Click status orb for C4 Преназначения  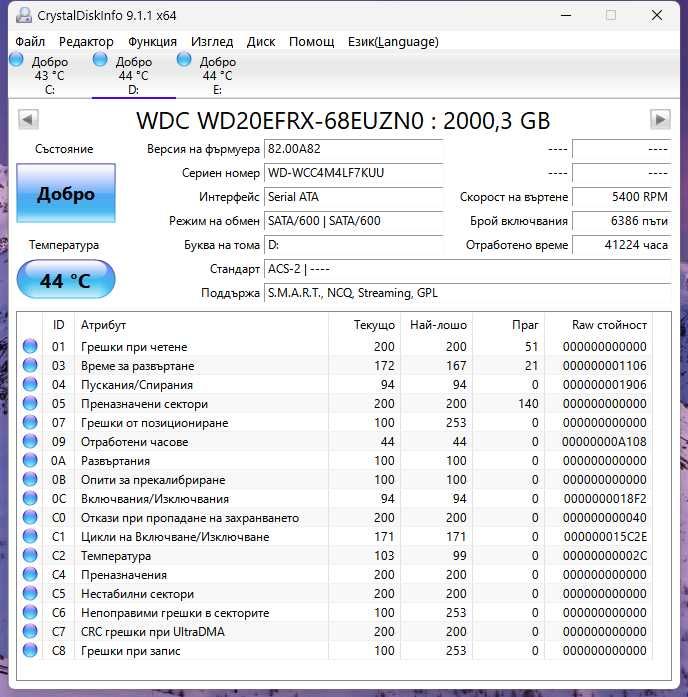(30, 574)
